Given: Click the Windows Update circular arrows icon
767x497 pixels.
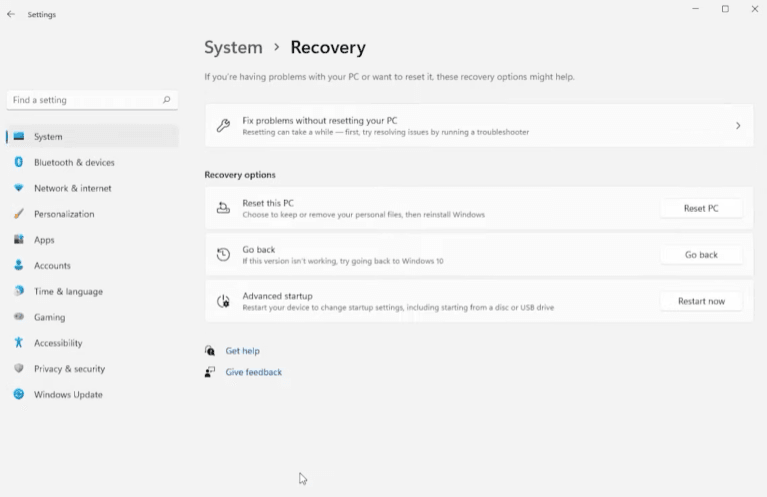Looking at the screenshot, I should click(19, 394).
